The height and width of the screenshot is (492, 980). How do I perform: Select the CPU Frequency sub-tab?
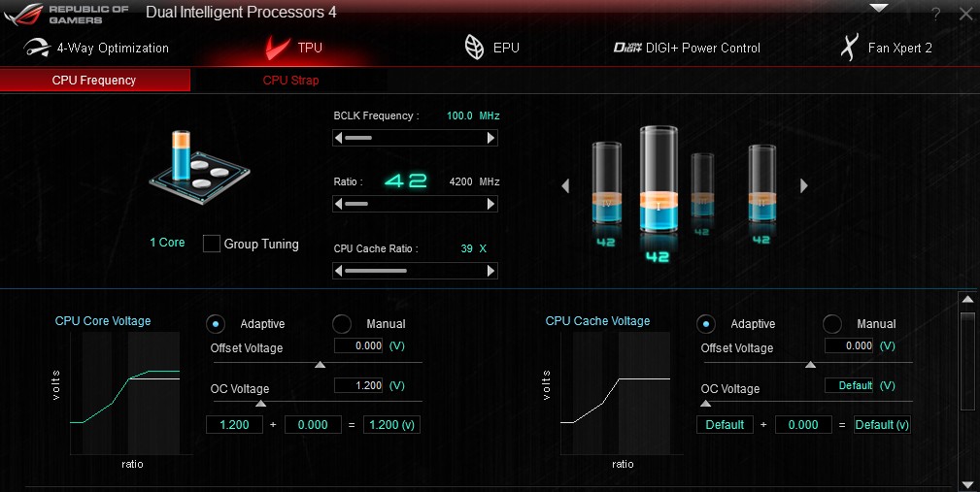94,80
